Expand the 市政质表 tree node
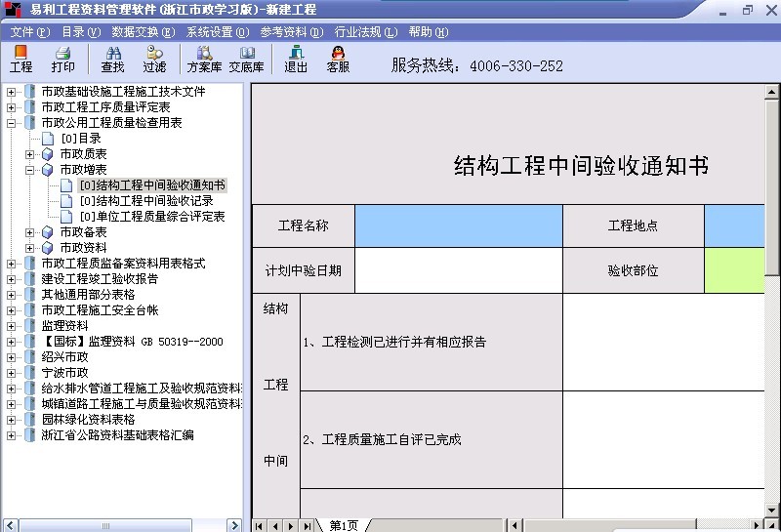The width and height of the screenshot is (781, 532). (30, 154)
